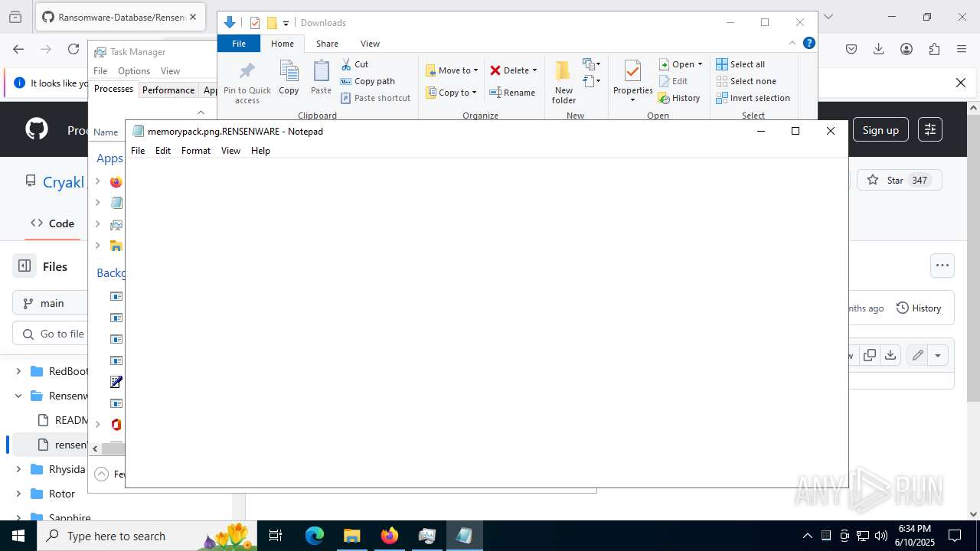Open GitHub file History link
The height and width of the screenshot is (551, 980).
tap(919, 308)
